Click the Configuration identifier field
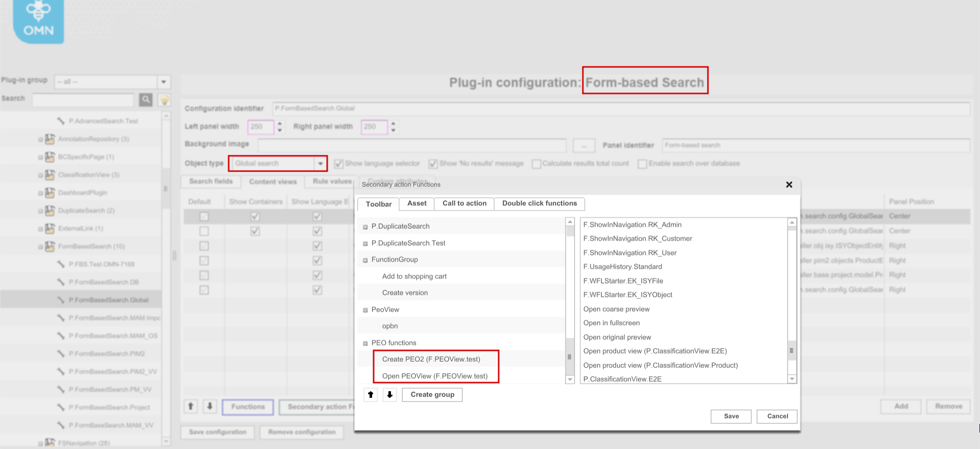The width and height of the screenshot is (980, 449). pos(621,108)
